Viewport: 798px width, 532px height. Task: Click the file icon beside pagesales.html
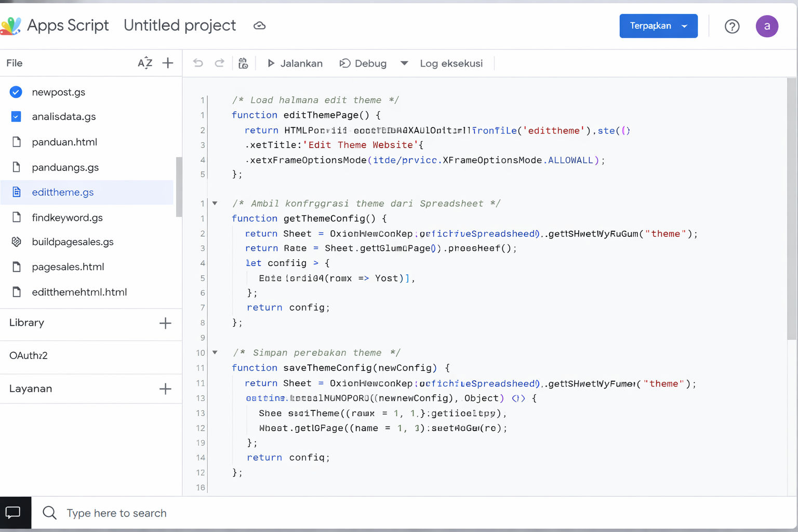[16, 267]
